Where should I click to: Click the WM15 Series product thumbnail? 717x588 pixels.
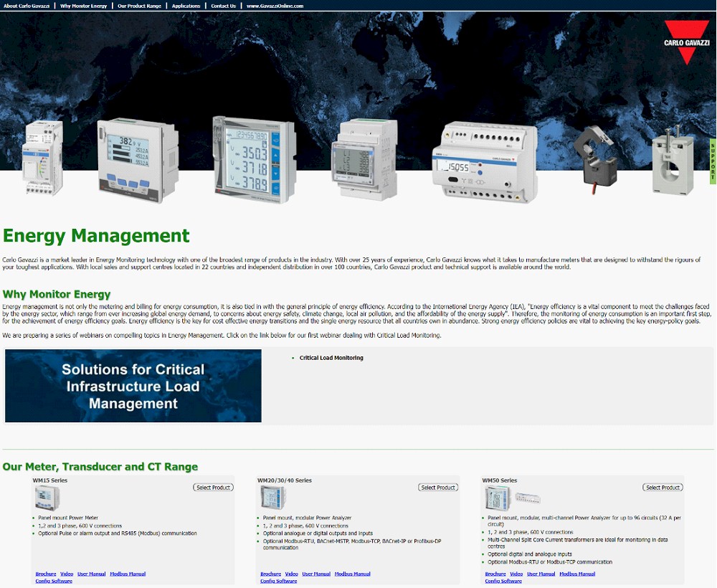[x=47, y=498]
